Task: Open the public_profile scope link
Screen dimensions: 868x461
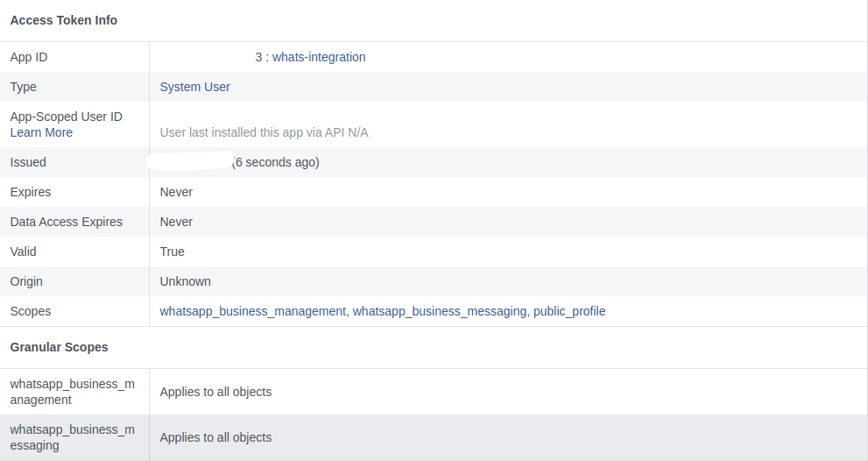Action: coord(569,311)
